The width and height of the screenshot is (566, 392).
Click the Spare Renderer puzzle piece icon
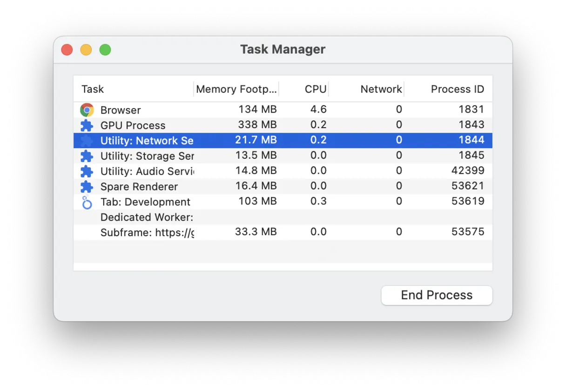point(87,187)
